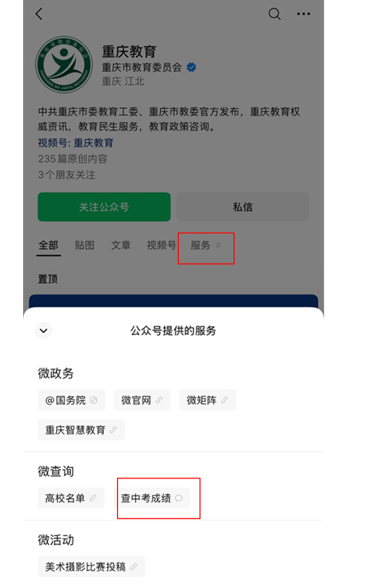Tap the blue verified badge icon
The width and height of the screenshot is (386, 588).
tap(191, 68)
